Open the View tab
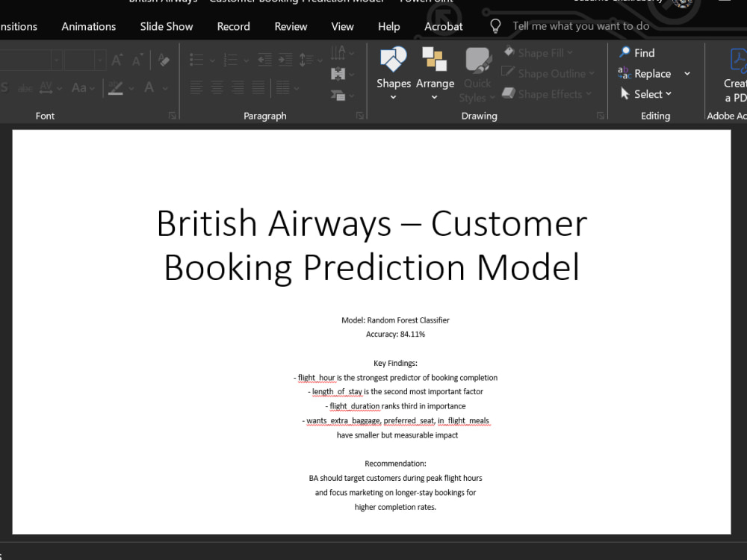Viewport: 747px width, 560px height. [343, 27]
